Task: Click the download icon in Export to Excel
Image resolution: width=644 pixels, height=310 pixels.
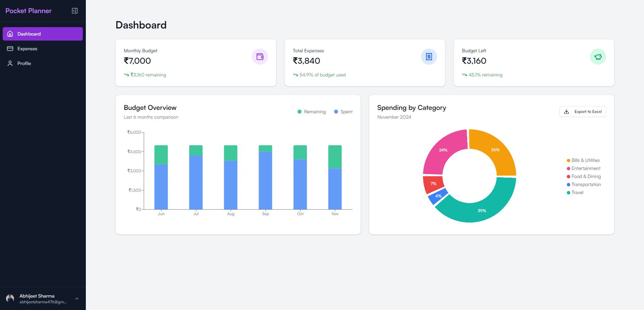Action: pyautogui.click(x=567, y=112)
